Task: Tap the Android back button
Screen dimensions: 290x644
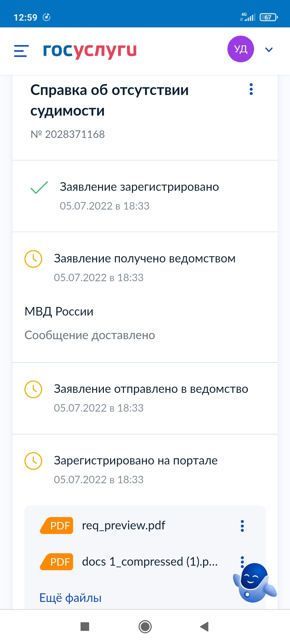Action: [x=205, y=627]
